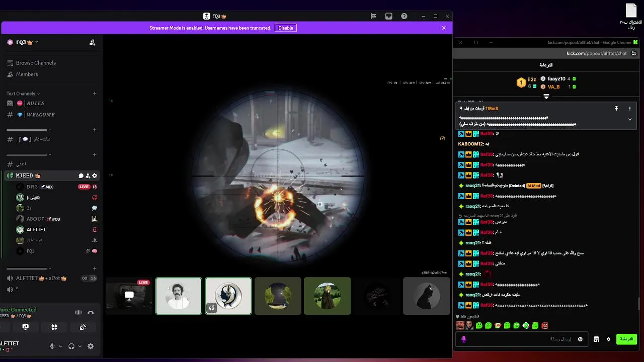Open VA_B in gift leaderboard

click(553, 87)
